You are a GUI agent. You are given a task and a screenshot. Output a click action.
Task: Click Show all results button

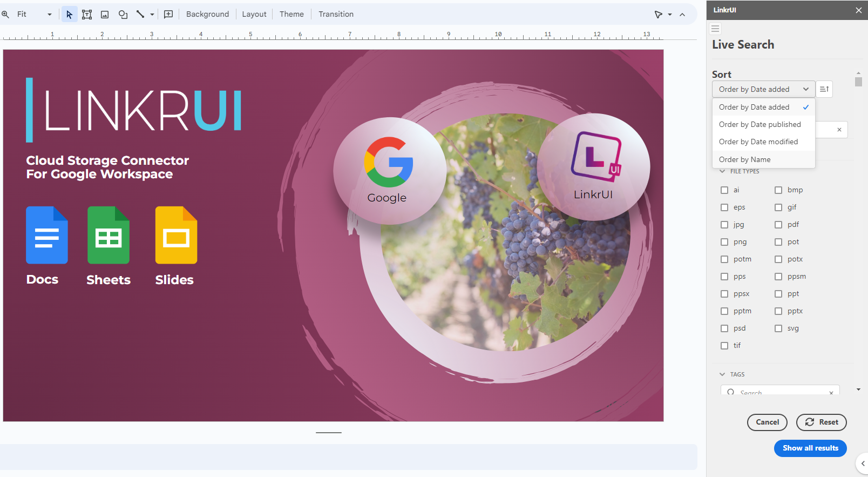click(810, 448)
